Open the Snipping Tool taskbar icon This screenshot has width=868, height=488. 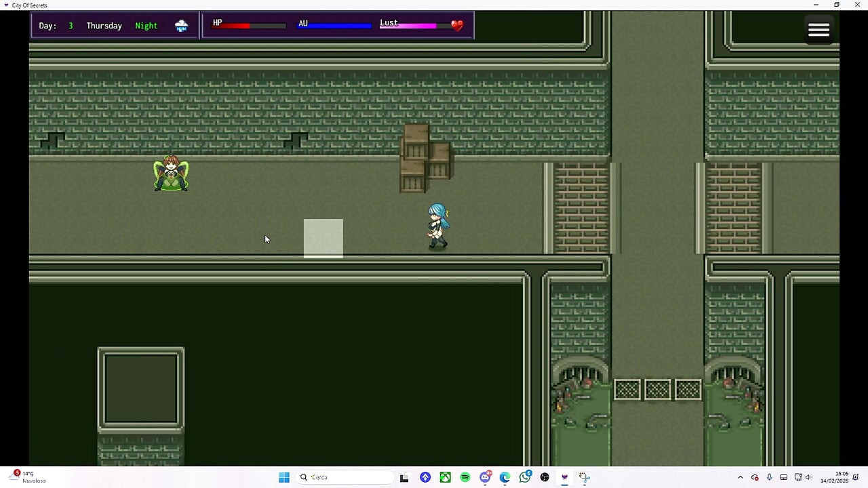[x=585, y=477]
